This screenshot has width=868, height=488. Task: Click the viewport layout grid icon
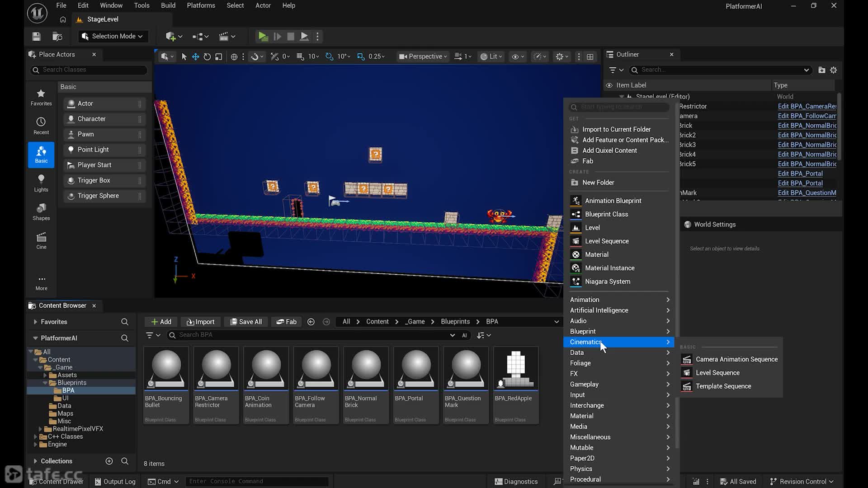point(590,56)
